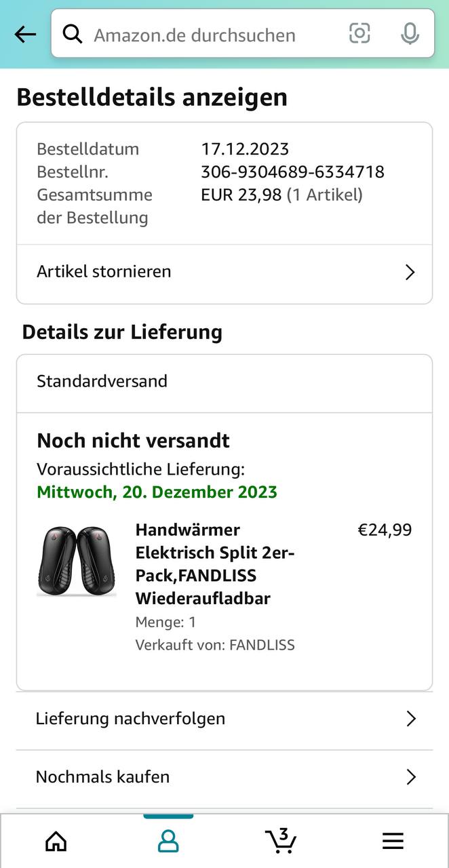Tap the order number text
The image size is (449, 868).
[x=292, y=172]
